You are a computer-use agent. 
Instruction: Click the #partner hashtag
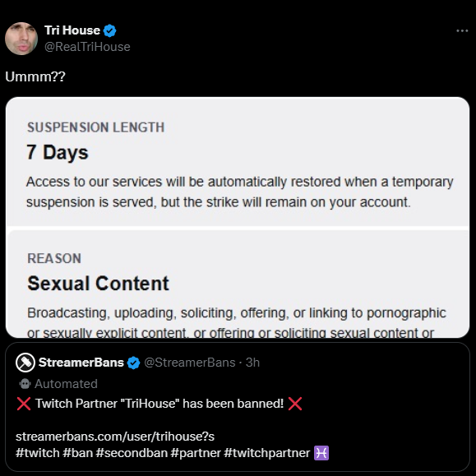196,453
